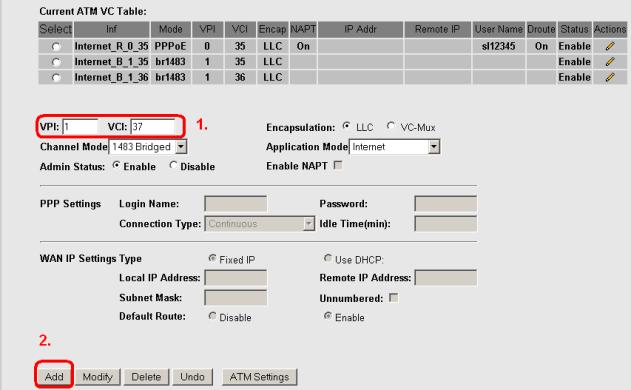The image size is (631, 390).
Task: Click the Password field
Action: click(445, 204)
